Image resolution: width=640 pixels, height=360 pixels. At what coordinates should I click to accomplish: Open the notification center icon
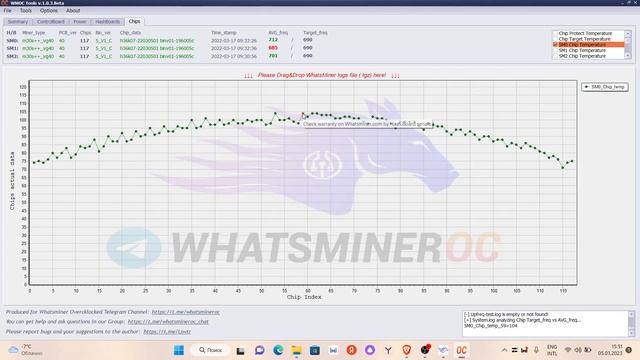[x=629, y=350]
